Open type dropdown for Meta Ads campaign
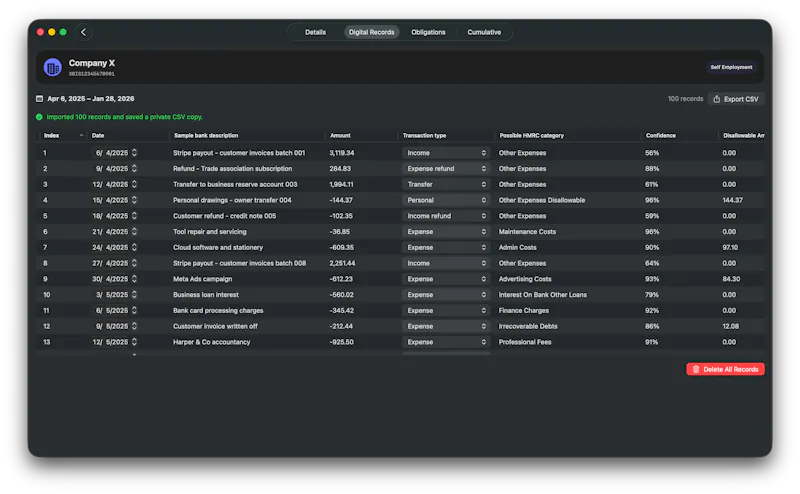 [446, 279]
